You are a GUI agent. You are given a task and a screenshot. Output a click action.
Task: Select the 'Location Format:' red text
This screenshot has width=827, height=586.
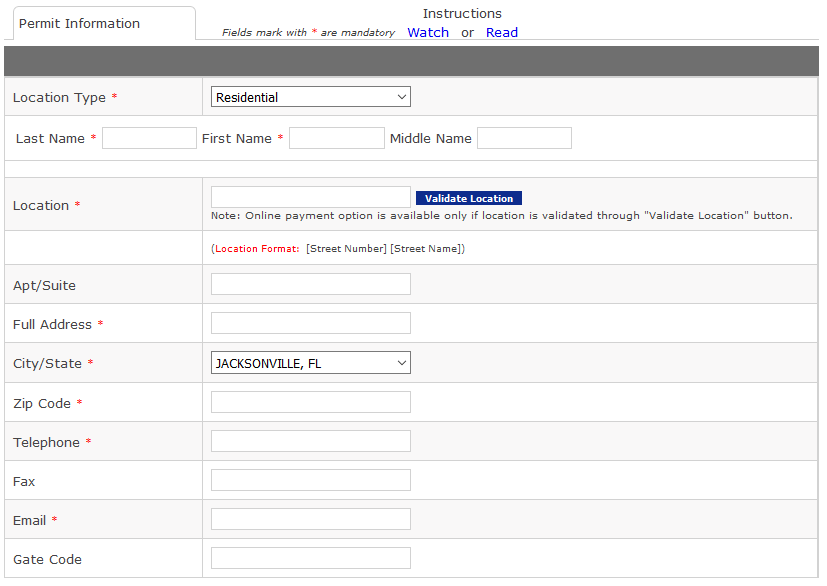pyautogui.click(x=257, y=249)
